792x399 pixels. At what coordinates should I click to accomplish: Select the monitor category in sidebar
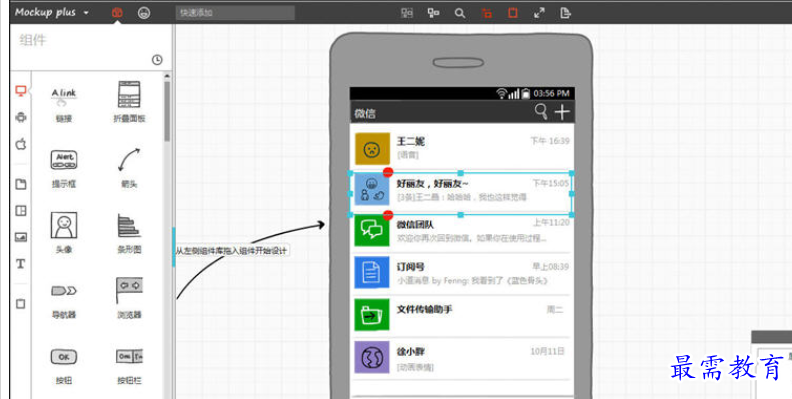21,91
